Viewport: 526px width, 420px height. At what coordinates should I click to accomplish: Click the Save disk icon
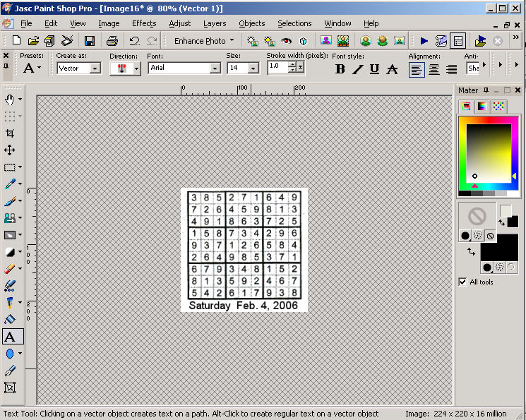coord(90,41)
